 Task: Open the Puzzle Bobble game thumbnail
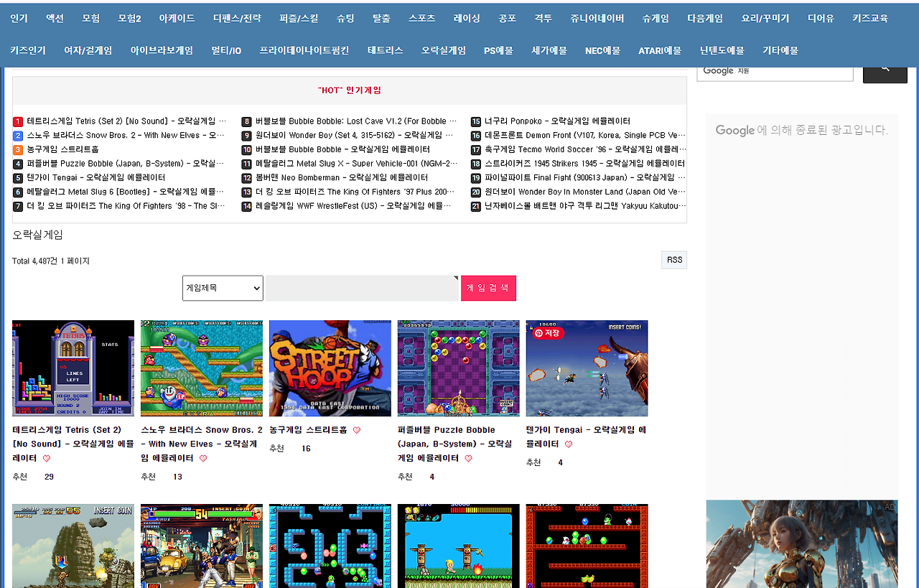tap(459, 368)
